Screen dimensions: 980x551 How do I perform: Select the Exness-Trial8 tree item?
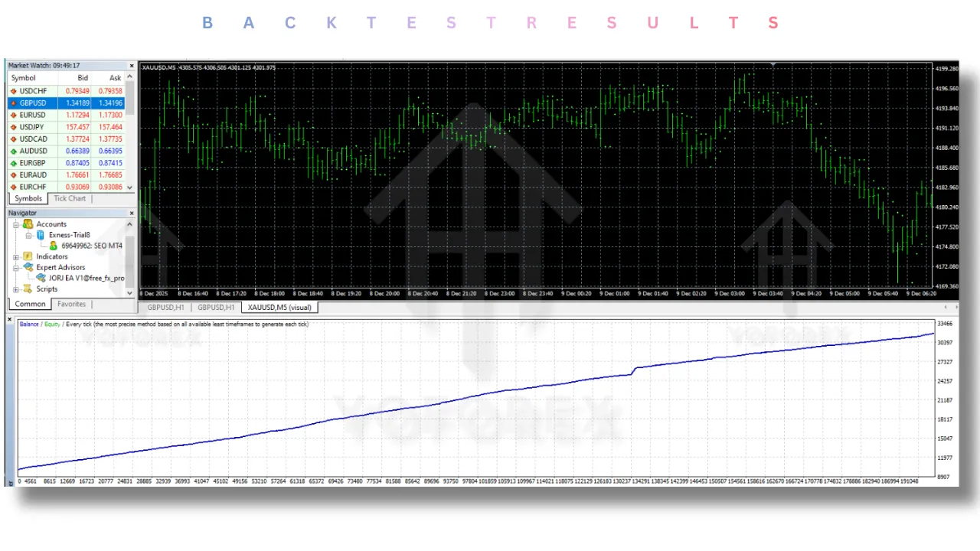point(70,235)
